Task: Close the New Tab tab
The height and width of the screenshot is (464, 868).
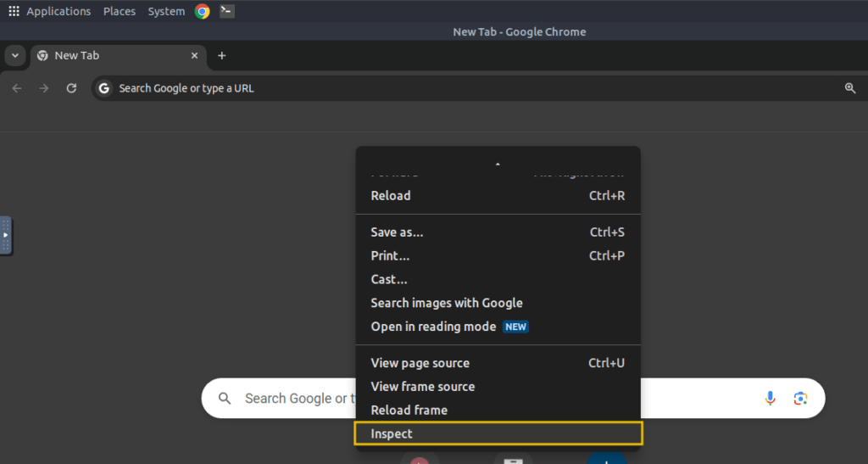Action: (194, 55)
